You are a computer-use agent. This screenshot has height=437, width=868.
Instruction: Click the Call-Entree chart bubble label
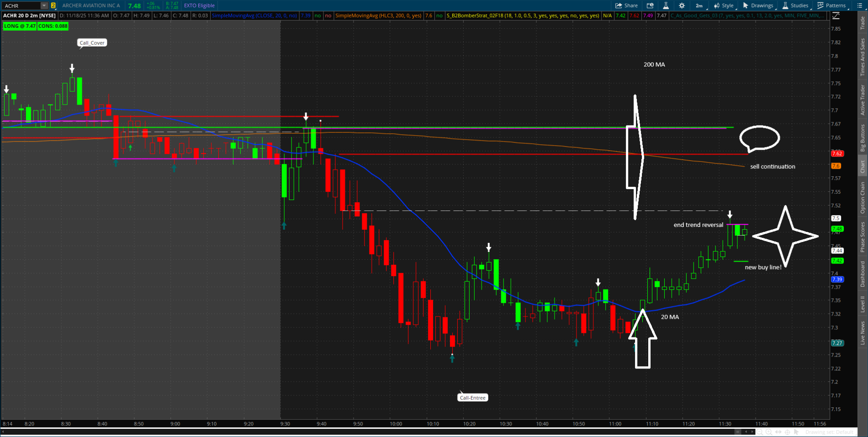coord(472,398)
